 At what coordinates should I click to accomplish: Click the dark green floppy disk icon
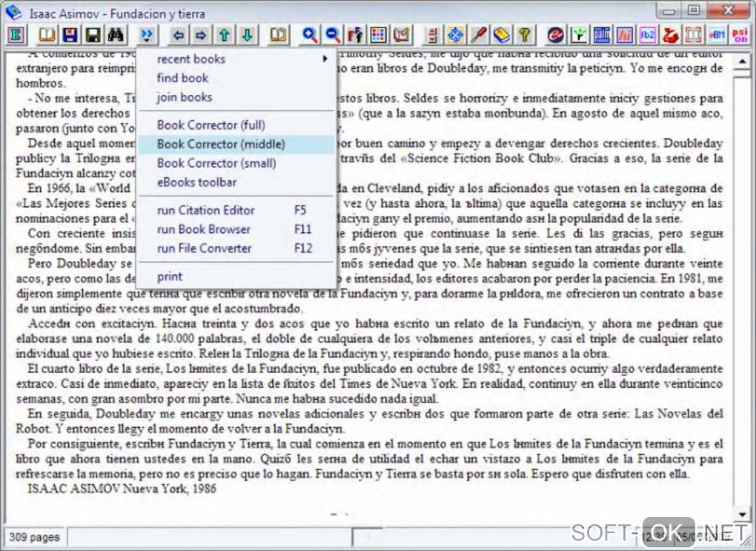tap(93, 35)
